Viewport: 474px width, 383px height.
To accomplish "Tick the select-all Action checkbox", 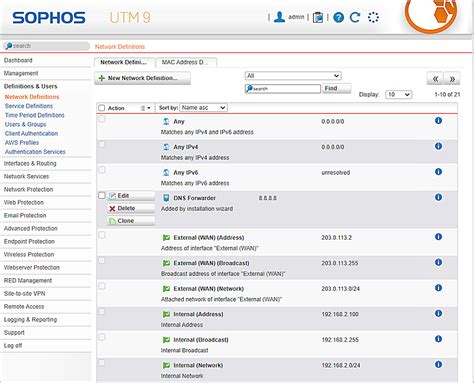I will click(102, 108).
